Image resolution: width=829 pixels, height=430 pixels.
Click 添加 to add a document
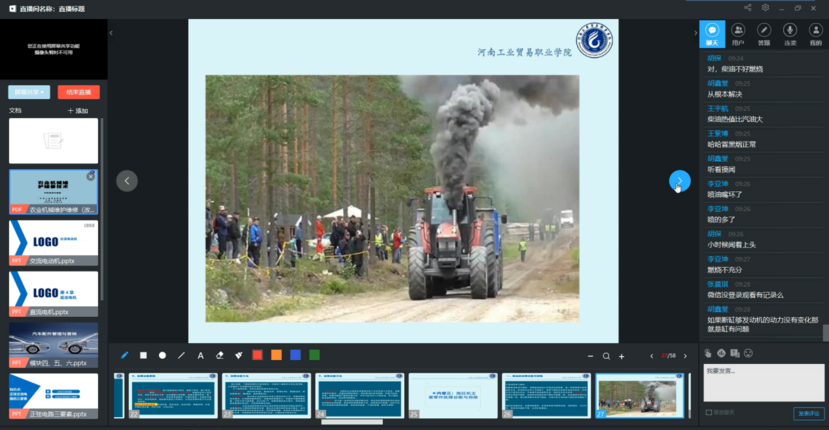click(78, 111)
